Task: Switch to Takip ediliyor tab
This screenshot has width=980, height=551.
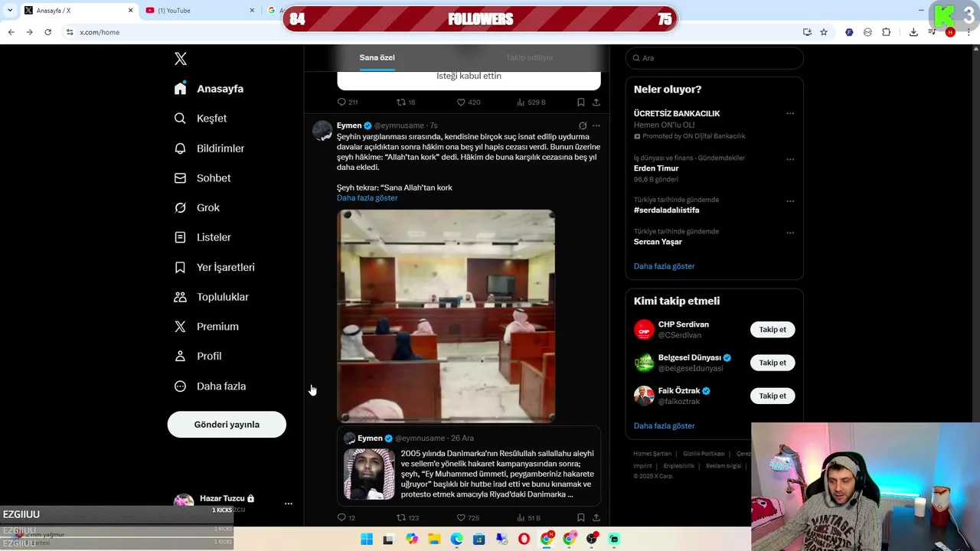Action: pyautogui.click(x=529, y=57)
